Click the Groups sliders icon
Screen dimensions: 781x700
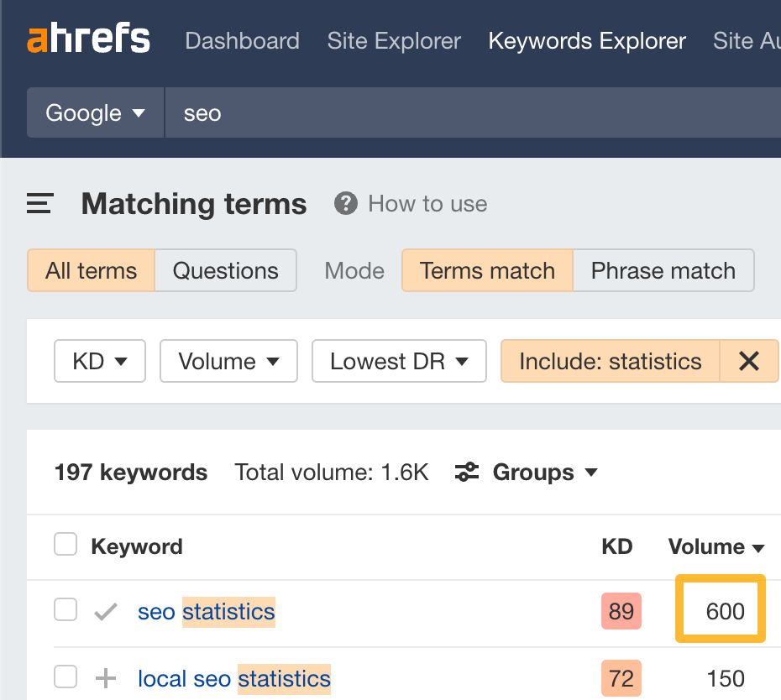(468, 472)
